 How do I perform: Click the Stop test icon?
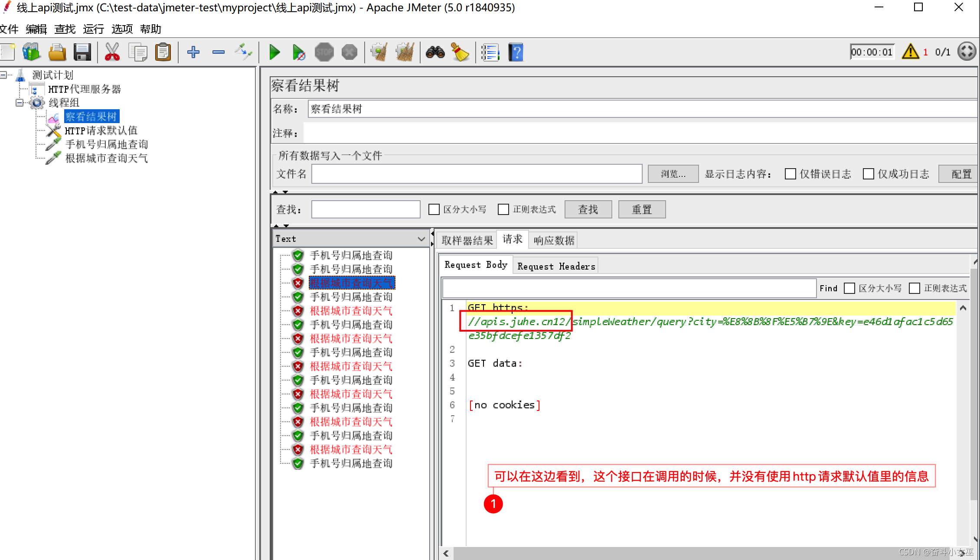tap(324, 52)
